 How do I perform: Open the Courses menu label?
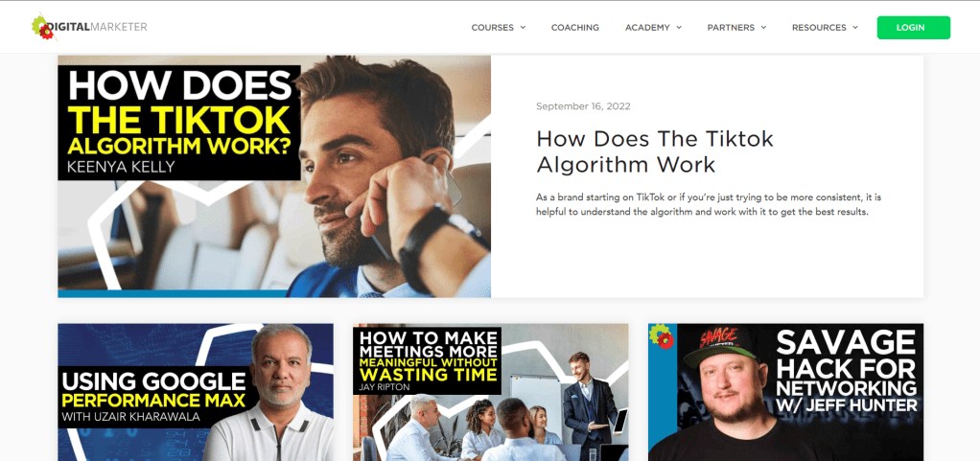coord(493,28)
